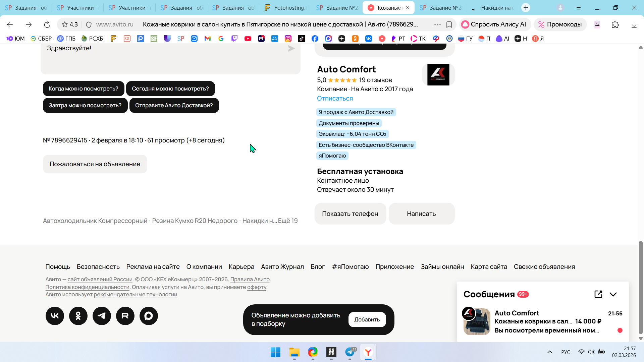Show hidden system tray icons
This screenshot has height=362, width=644.
coord(549,352)
